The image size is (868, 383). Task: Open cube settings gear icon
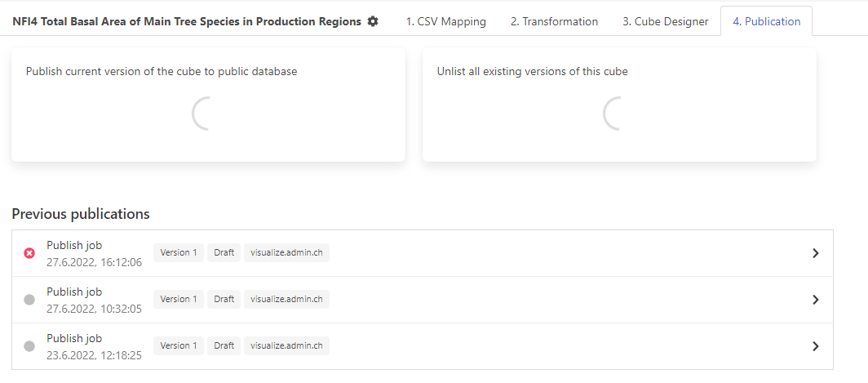(373, 21)
